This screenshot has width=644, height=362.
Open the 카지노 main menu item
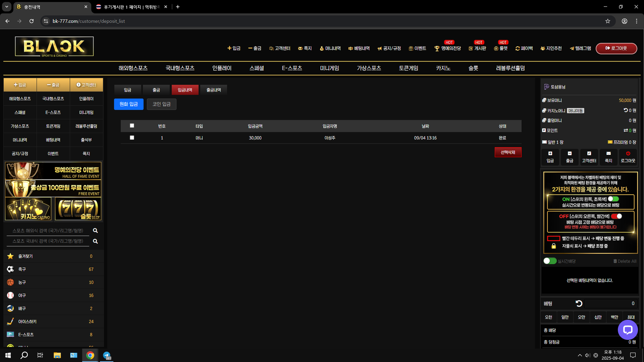(x=443, y=68)
